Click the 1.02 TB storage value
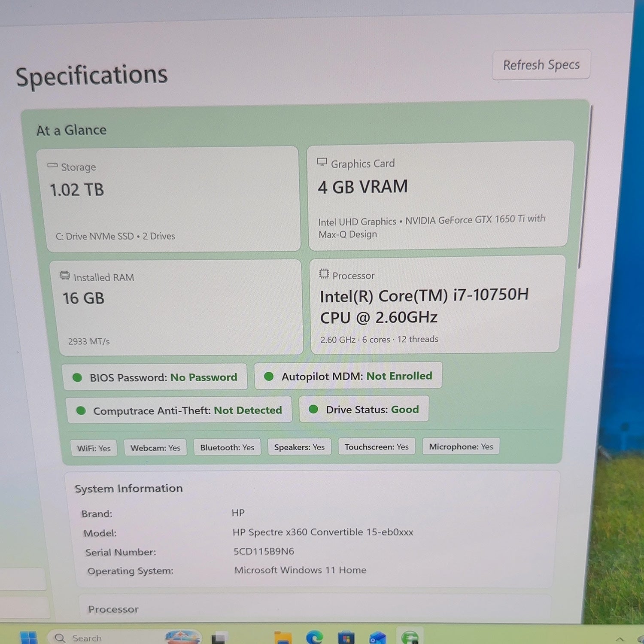This screenshot has width=644, height=644. pyautogui.click(x=77, y=190)
